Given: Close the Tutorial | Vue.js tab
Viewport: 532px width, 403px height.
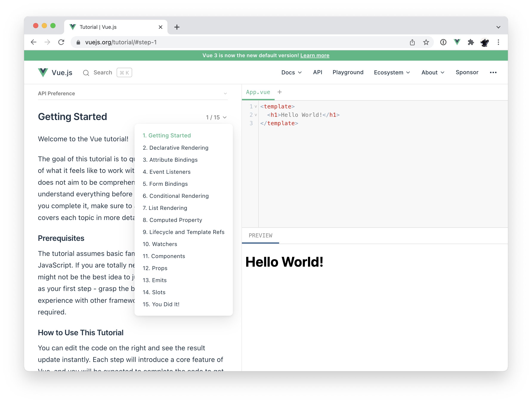Looking at the screenshot, I should 161,27.
